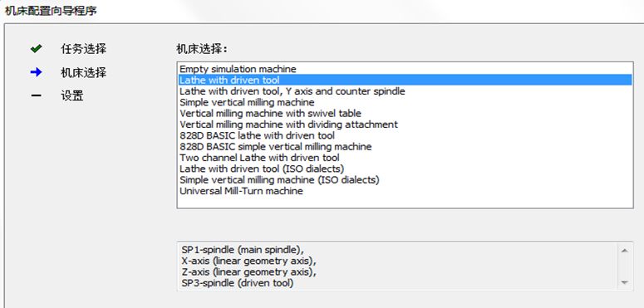The height and width of the screenshot is (308, 644).
Task: Choose Vertical milling machine with dividing attachment
Action: [405, 125]
